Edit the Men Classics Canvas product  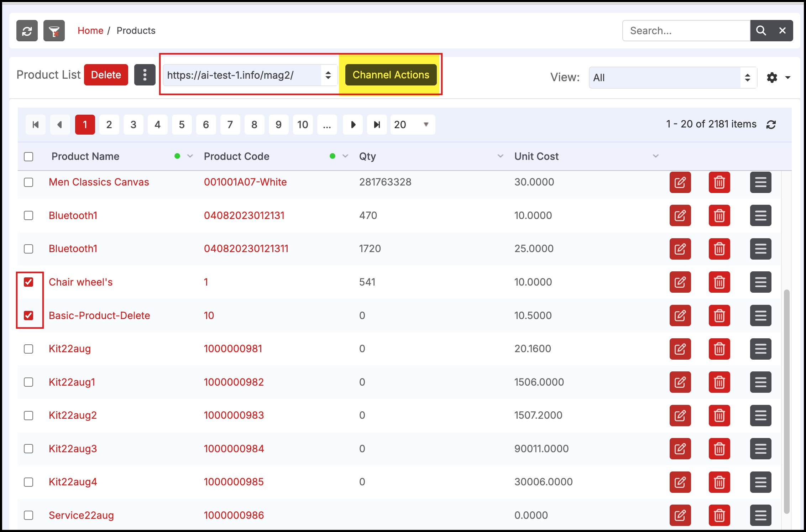[x=680, y=182]
